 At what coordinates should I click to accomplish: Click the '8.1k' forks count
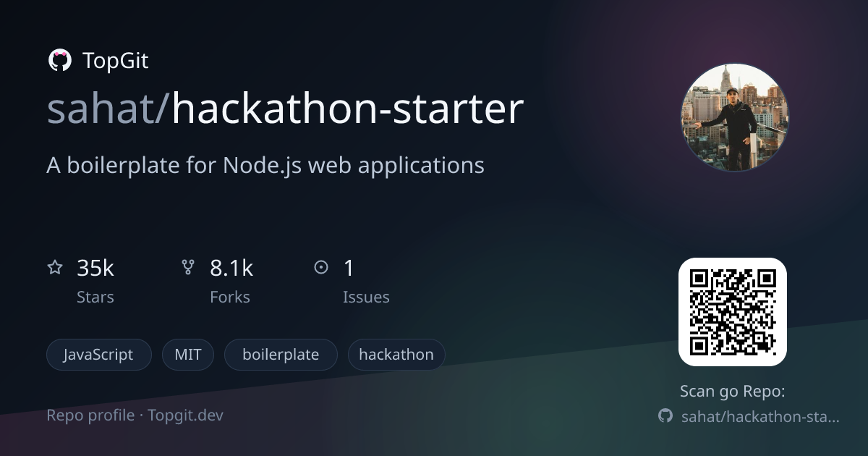231,268
